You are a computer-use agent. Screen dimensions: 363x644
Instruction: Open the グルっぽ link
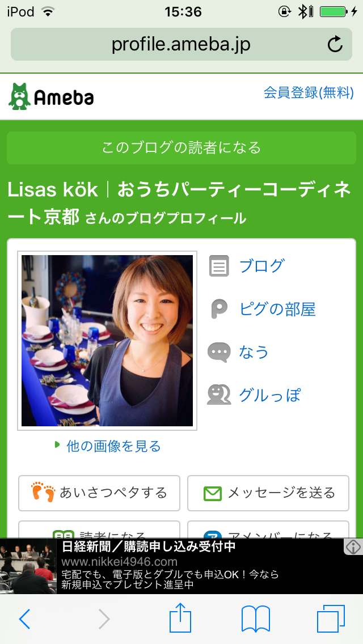269,395
